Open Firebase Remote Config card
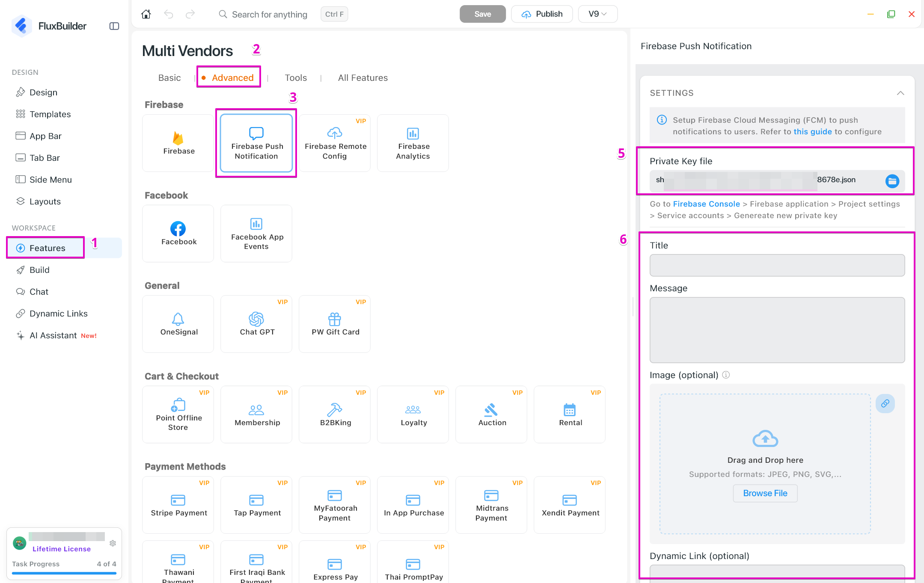Screen dimensions: 924x583 point(335,143)
